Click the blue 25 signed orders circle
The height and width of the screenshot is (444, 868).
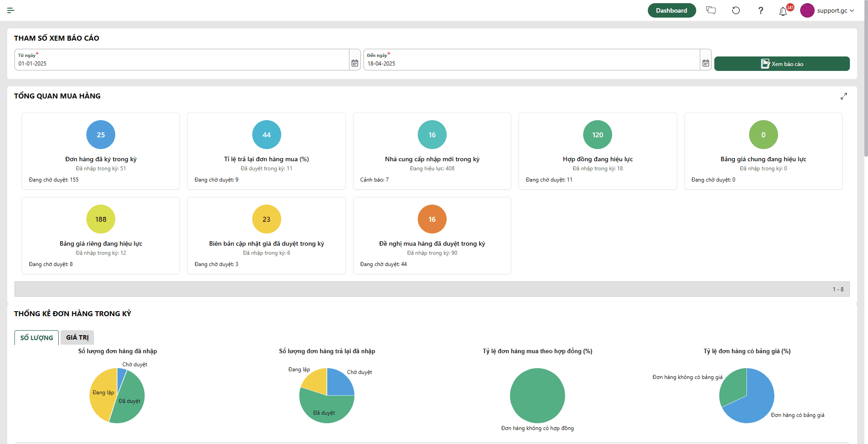[x=101, y=135]
